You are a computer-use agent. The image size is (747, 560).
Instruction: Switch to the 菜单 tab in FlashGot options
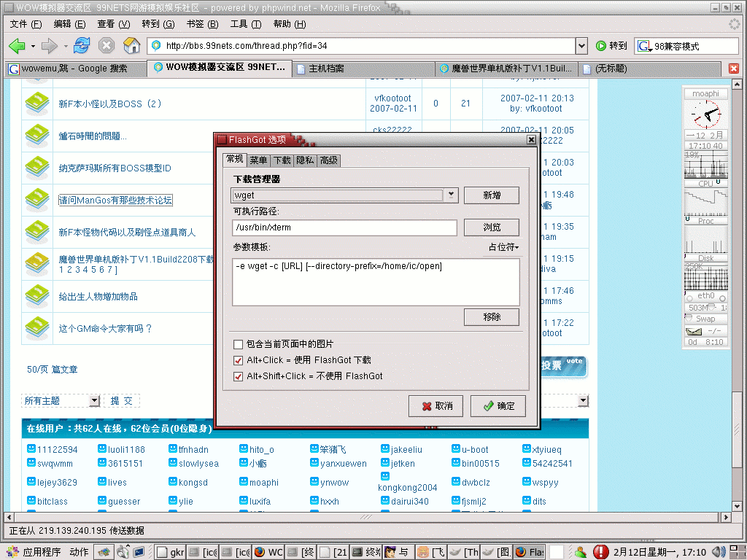pyautogui.click(x=258, y=160)
